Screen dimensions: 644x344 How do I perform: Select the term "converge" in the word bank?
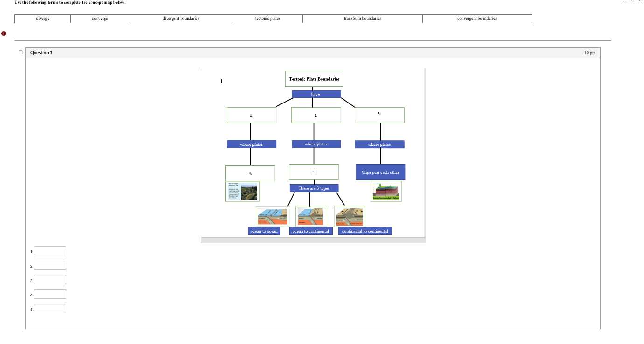pos(99,19)
